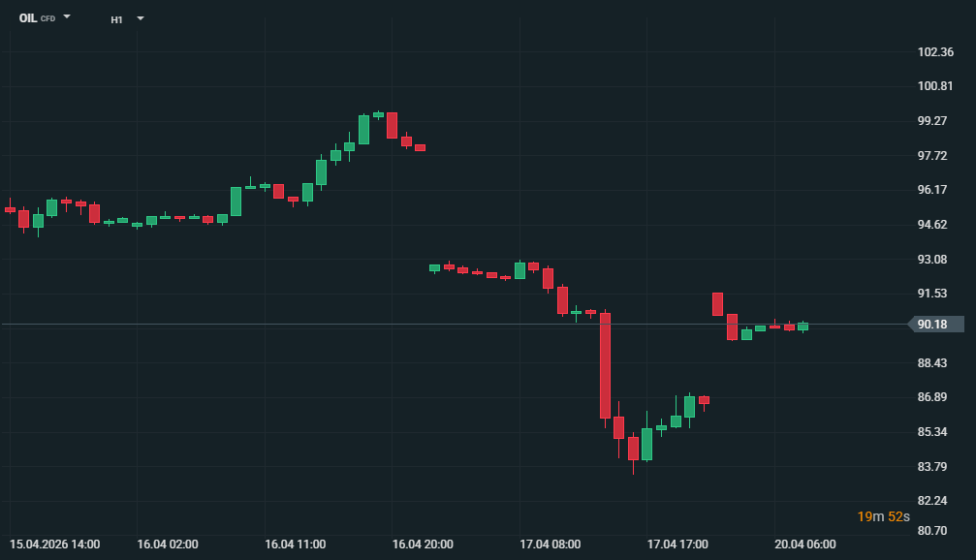Click the 102.36 price axis label
Viewport: 976px width, 560px height.
tap(935, 52)
